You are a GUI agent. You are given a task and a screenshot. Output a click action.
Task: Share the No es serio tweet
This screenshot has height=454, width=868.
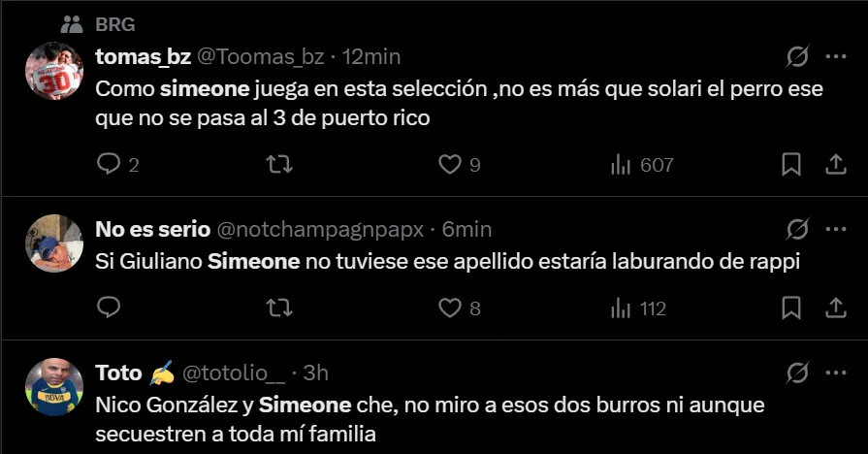pos(835,308)
